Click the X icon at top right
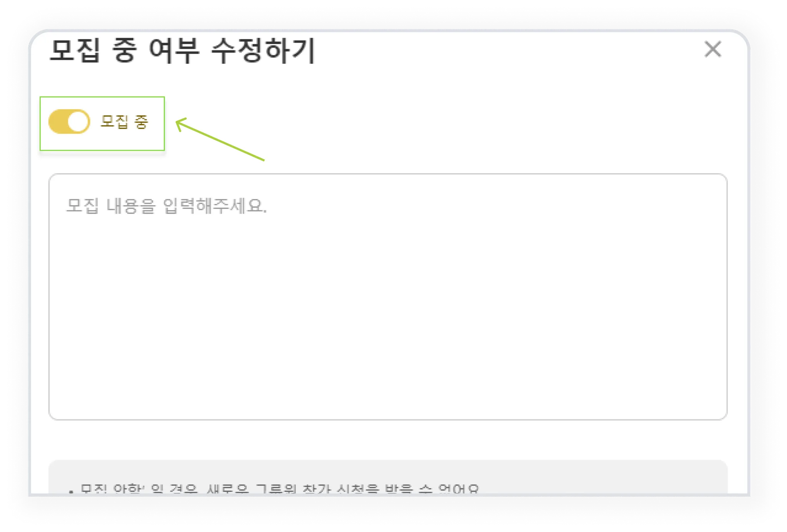 click(x=712, y=49)
